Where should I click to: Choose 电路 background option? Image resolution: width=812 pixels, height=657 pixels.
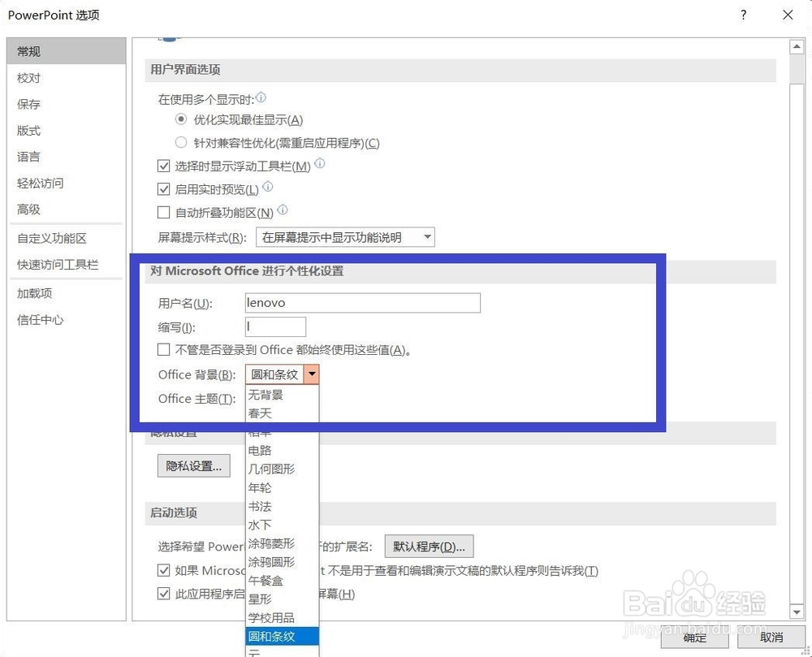click(x=282, y=451)
